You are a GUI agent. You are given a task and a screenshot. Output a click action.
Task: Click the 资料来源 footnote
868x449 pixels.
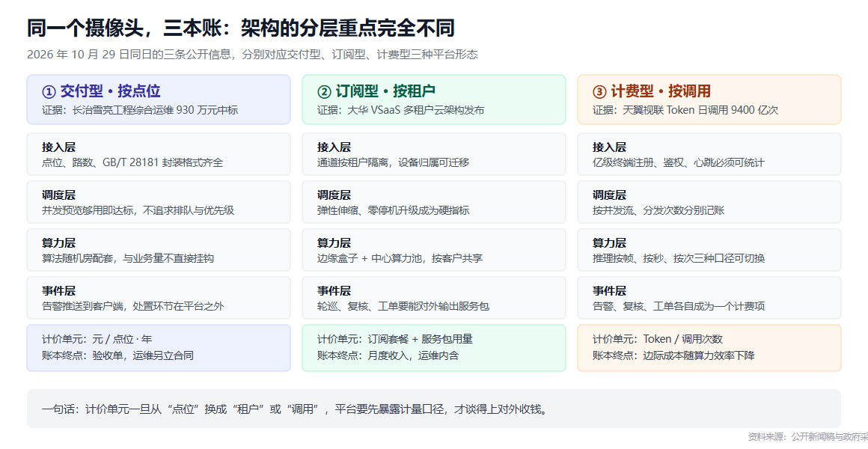(x=807, y=437)
